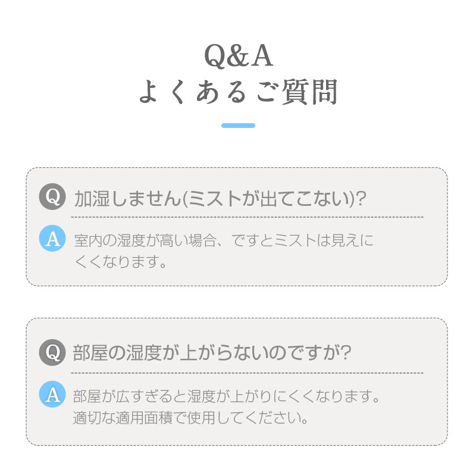This screenshot has height=476, width=476.
Task: Click the answer line くくなります。
Action: [x=120, y=262]
